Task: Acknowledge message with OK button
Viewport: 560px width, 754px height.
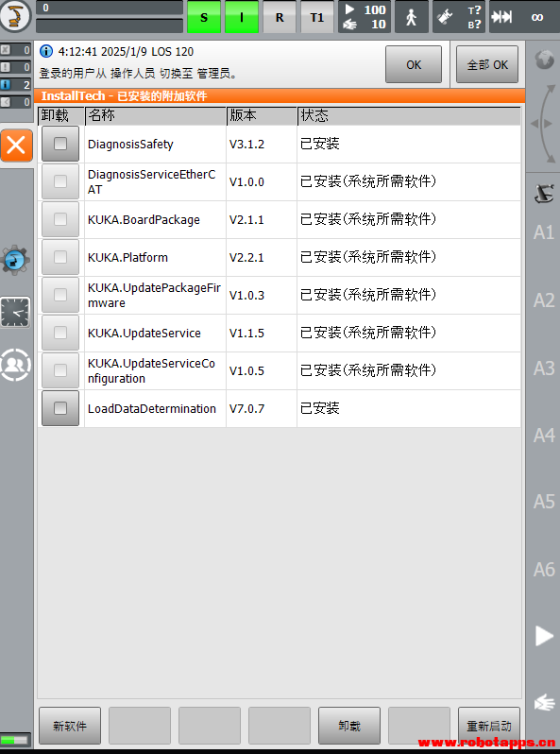Action: [414, 64]
